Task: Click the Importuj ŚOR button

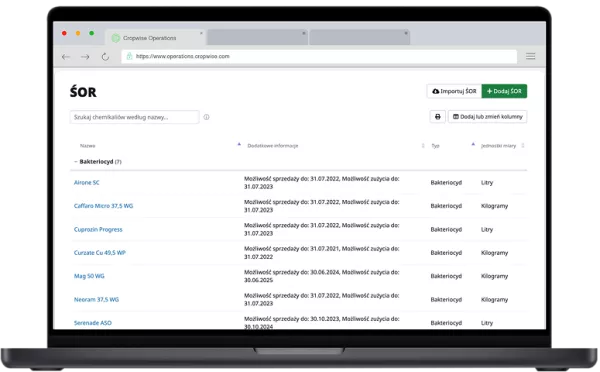Action: (x=454, y=91)
